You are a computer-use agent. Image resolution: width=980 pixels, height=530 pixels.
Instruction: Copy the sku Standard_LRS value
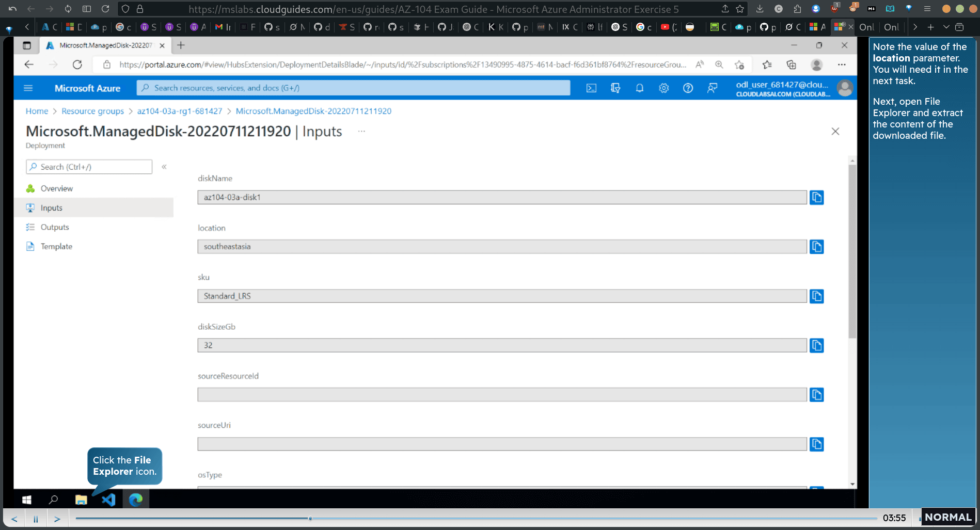coord(816,296)
